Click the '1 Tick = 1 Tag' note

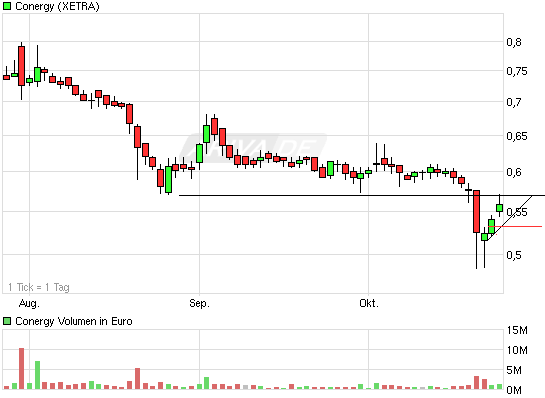39,287
